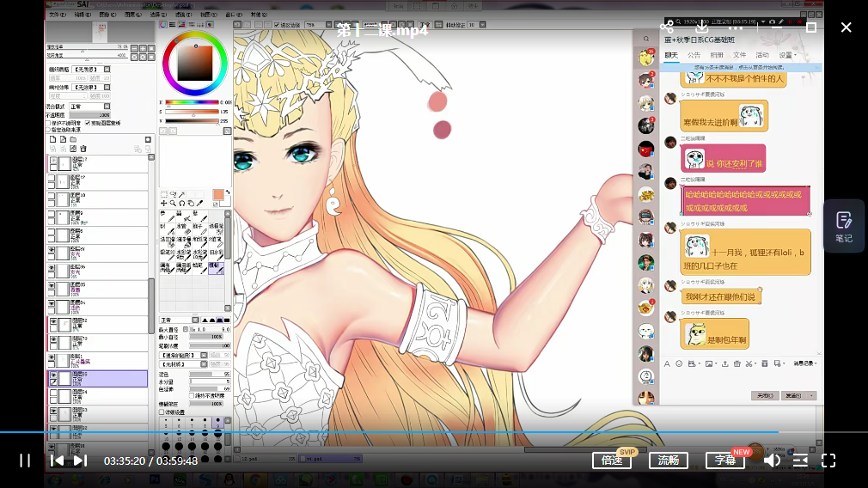Image resolution: width=868 pixels, height=488 pixels.
Task: Toggle 剪贴图层蒙板 checkbox
Action: (x=88, y=123)
